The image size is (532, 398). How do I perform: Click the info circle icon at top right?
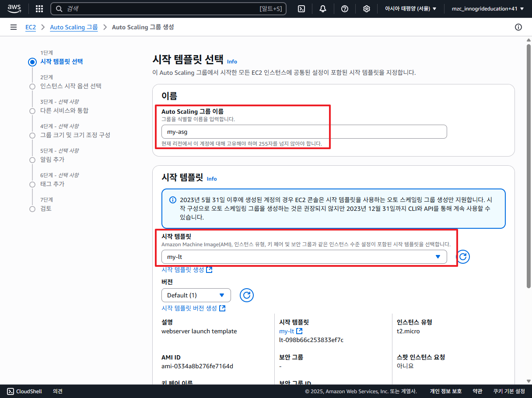point(518,27)
